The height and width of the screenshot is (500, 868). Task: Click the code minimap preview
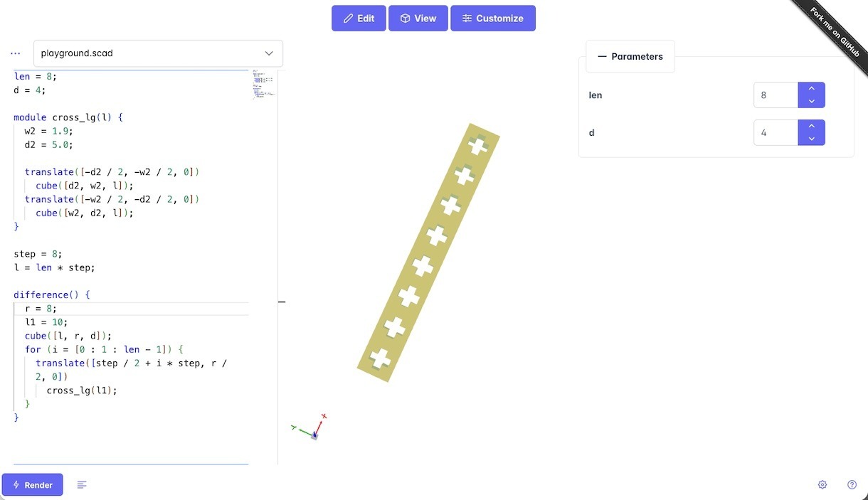click(262, 83)
